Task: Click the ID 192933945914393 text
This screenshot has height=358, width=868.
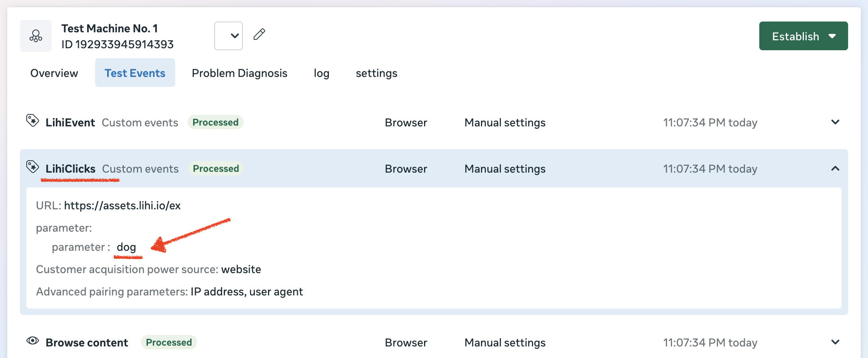Action: tap(117, 44)
